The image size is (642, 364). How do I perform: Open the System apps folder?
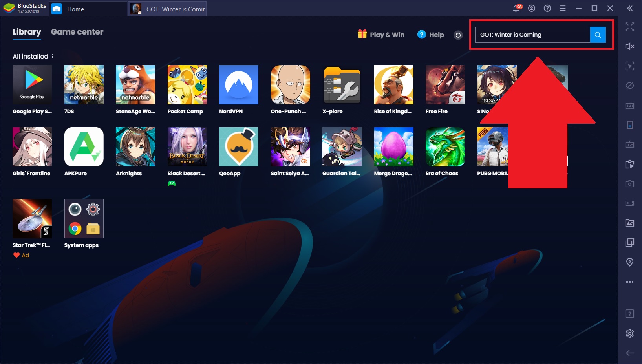[x=84, y=219]
